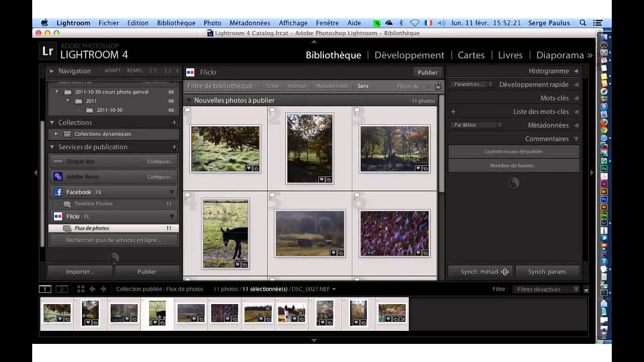Hide the left panel with the edge arrow

[35, 172]
